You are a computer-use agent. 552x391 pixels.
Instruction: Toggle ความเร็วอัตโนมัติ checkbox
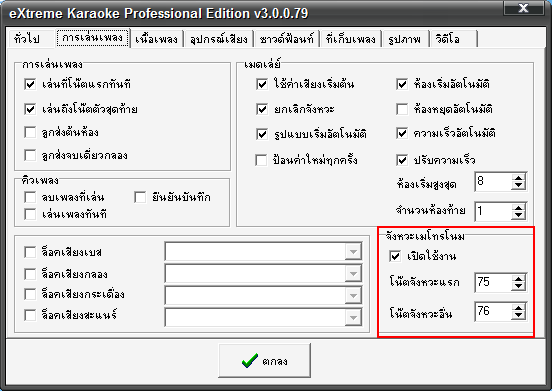(x=402, y=133)
